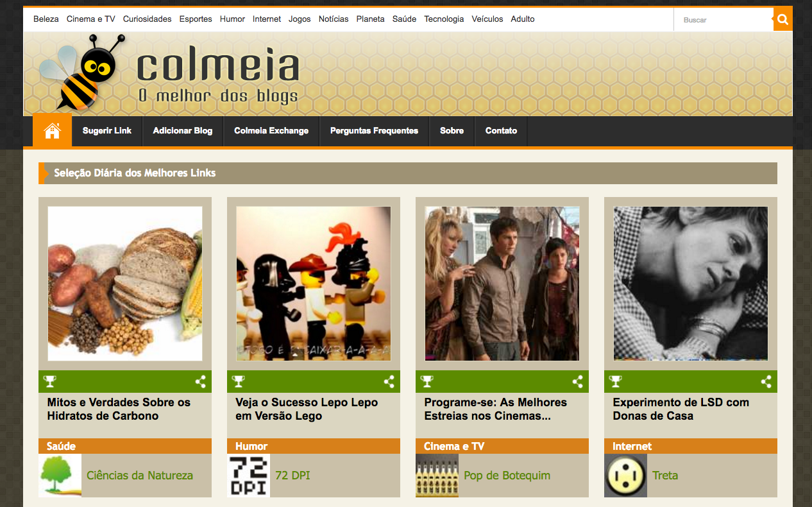Click trophy icon under cinema post
Screen dimensions: 812x507
[x=427, y=382]
